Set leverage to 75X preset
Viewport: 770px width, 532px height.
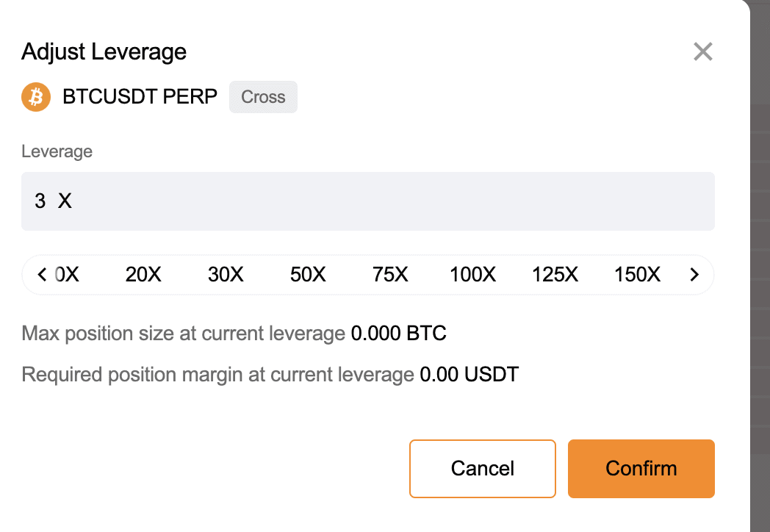390,275
